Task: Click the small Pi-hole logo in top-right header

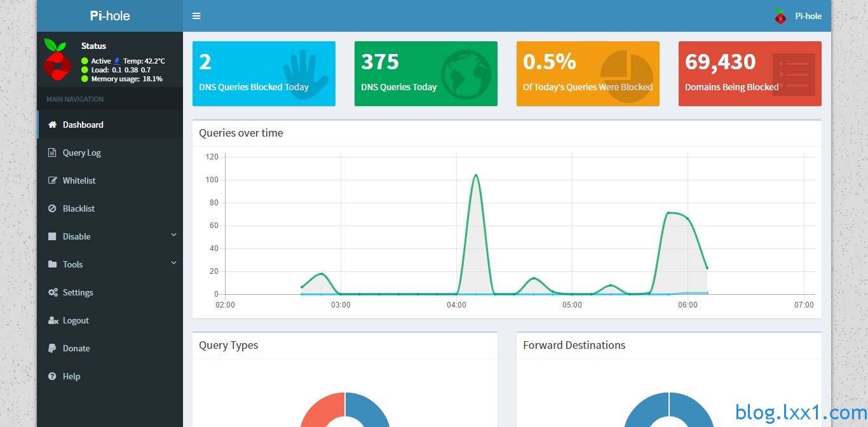Action: pyautogui.click(x=780, y=16)
